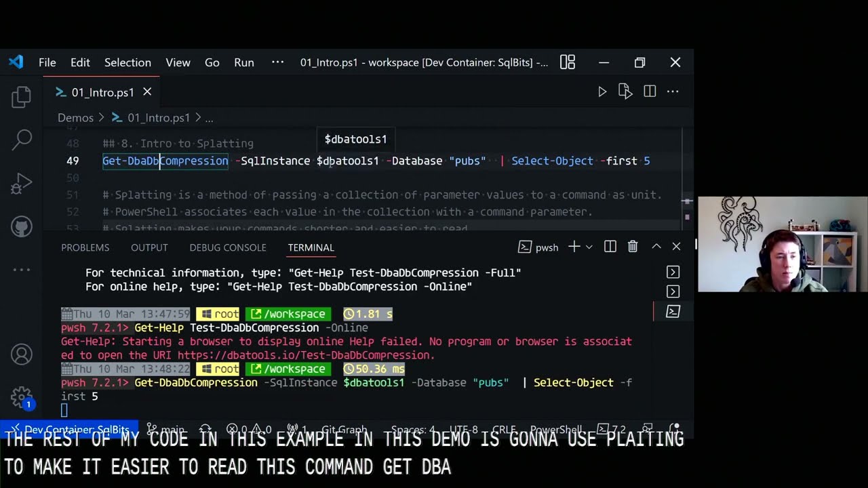This screenshot has width=868, height=488.
Task: Maximize the panel size with chevron
Action: [656, 247]
